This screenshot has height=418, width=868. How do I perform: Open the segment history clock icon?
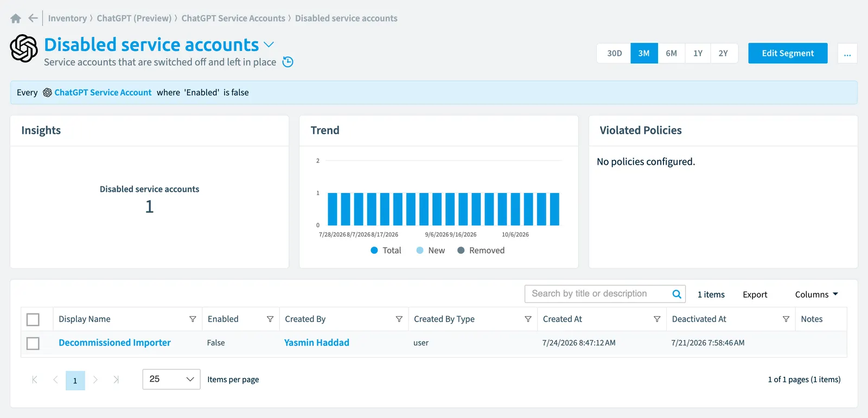pos(288,62)
